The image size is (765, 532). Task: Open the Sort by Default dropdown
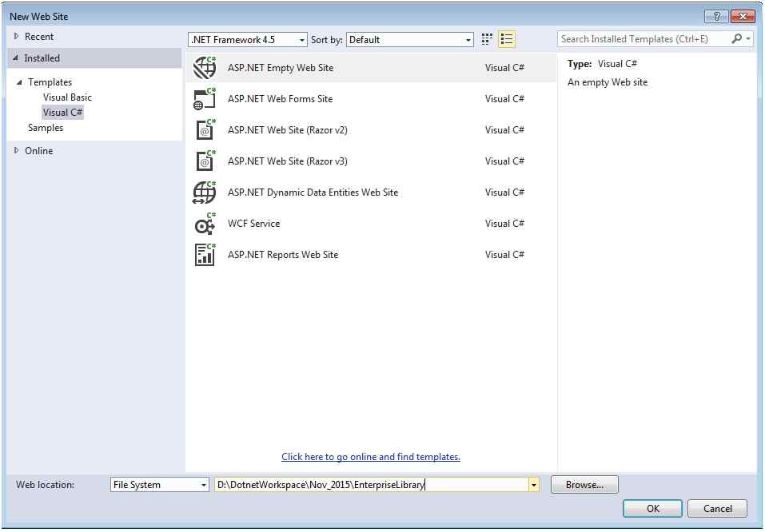tap(410, 40)
